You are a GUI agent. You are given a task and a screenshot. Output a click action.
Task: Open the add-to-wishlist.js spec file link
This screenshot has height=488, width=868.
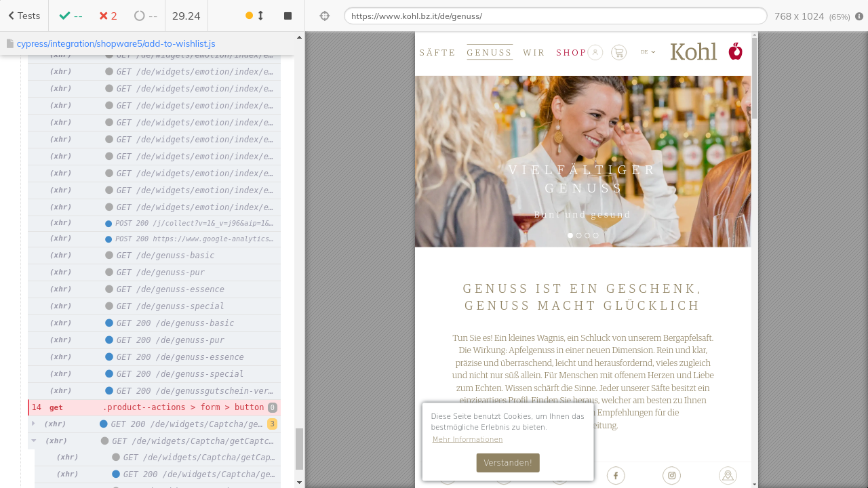click(115, 43)
